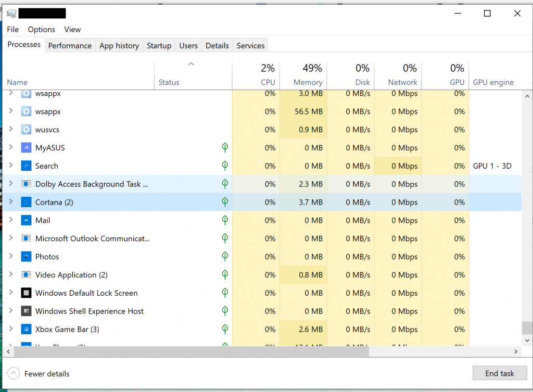
Task: Open the File menu
Action: point(13,30)
